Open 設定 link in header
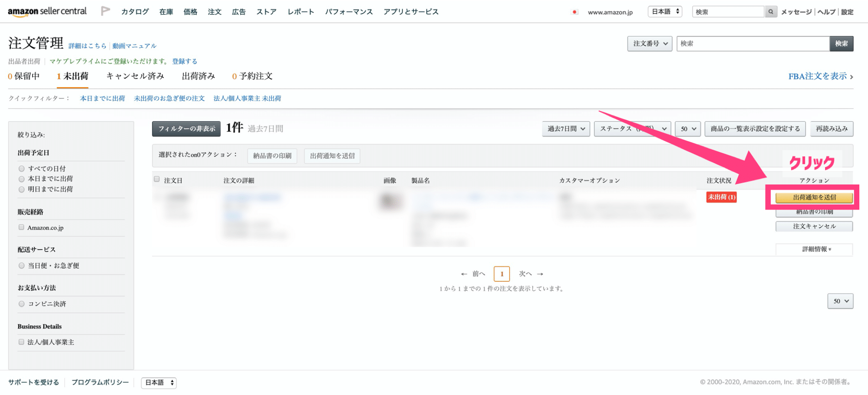Viewport: 868px width, 395px height. (847, 12)
